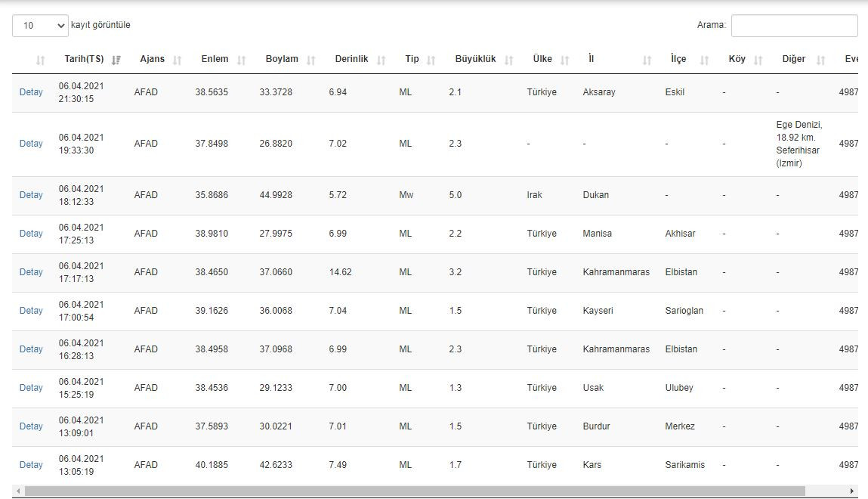
Task: Open the records-per-page dropdown showing 10
Action: point(40,26)
